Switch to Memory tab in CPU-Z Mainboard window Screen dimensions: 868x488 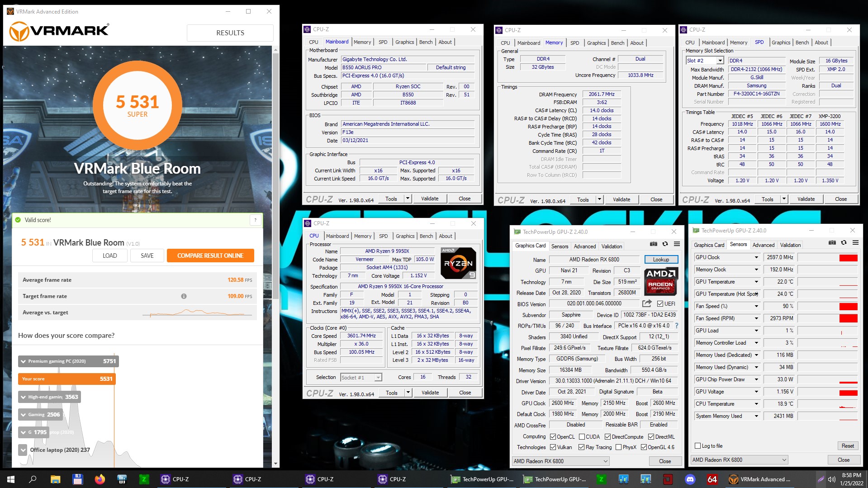[x=362, y=42]
